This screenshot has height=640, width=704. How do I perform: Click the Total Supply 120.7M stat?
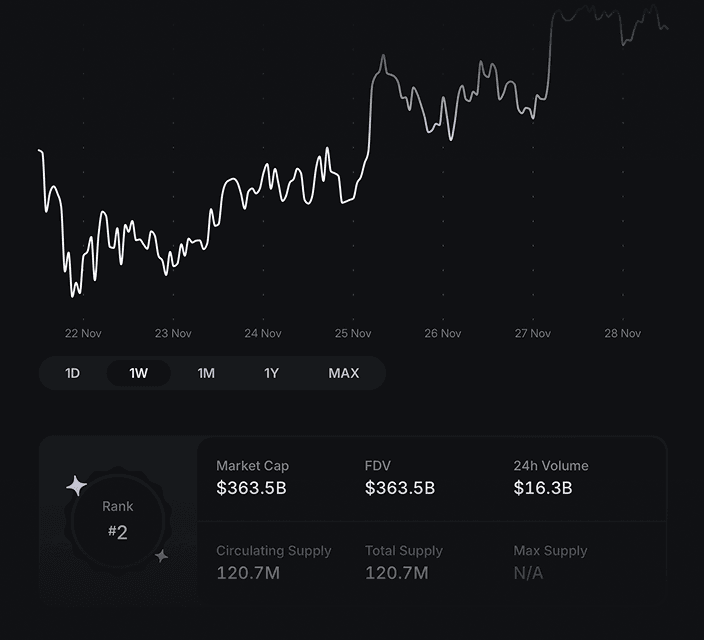point(396,572)
